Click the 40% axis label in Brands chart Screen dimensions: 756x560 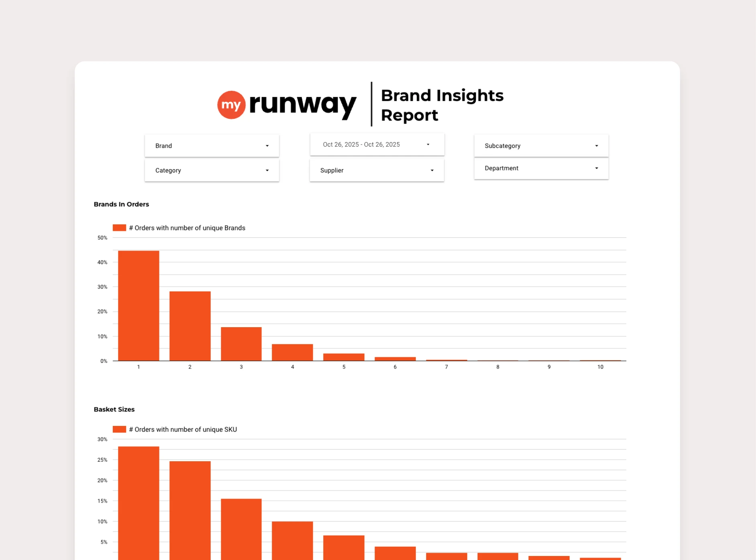(x=102, y=262)
